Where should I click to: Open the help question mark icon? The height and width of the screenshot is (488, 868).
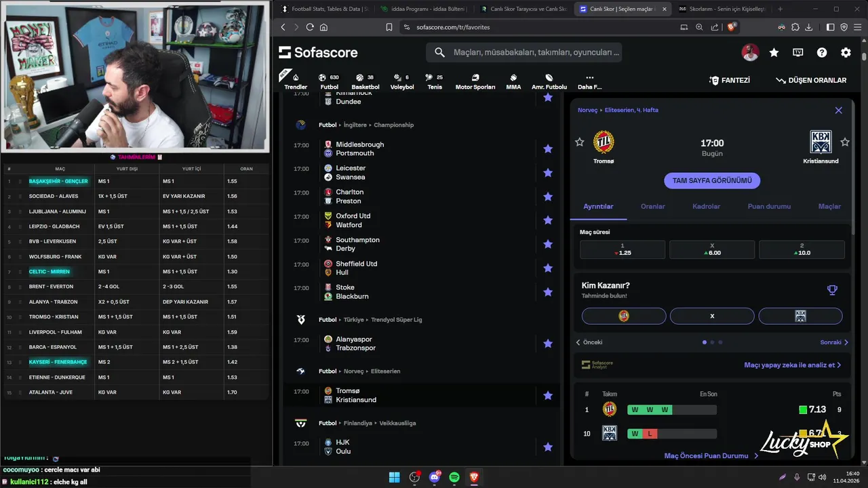(x=822, y=52)
